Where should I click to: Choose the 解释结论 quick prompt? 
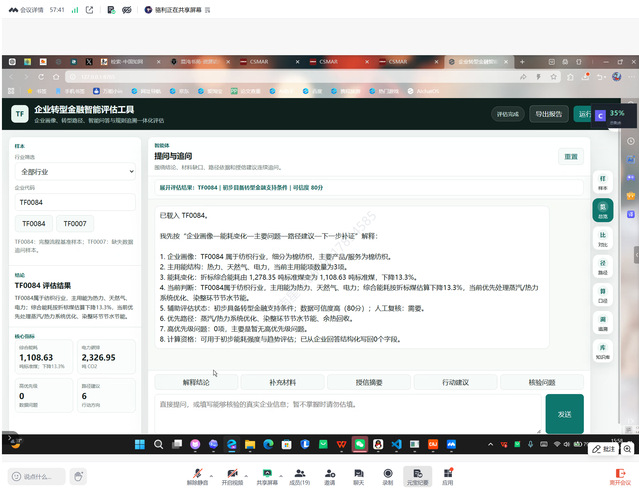coord(196,382)
